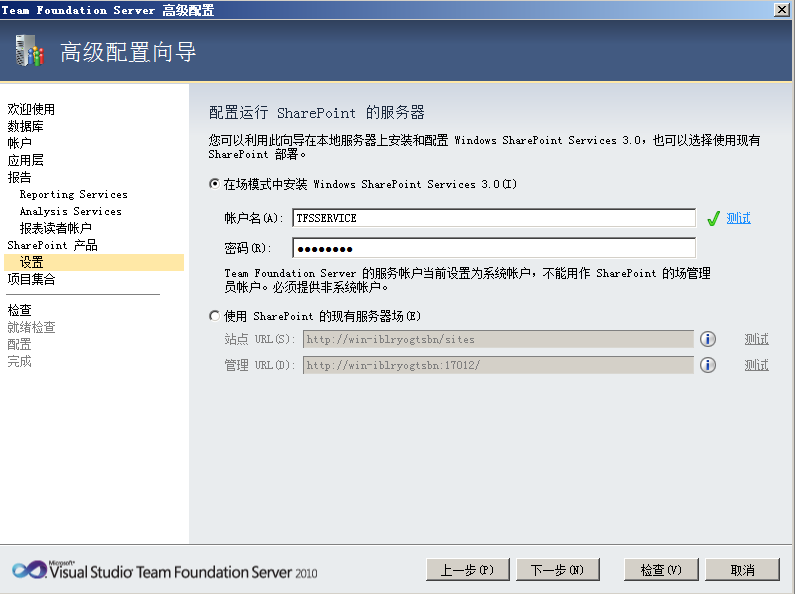Select 报表读者帐户 sub-step

(55, 228)
